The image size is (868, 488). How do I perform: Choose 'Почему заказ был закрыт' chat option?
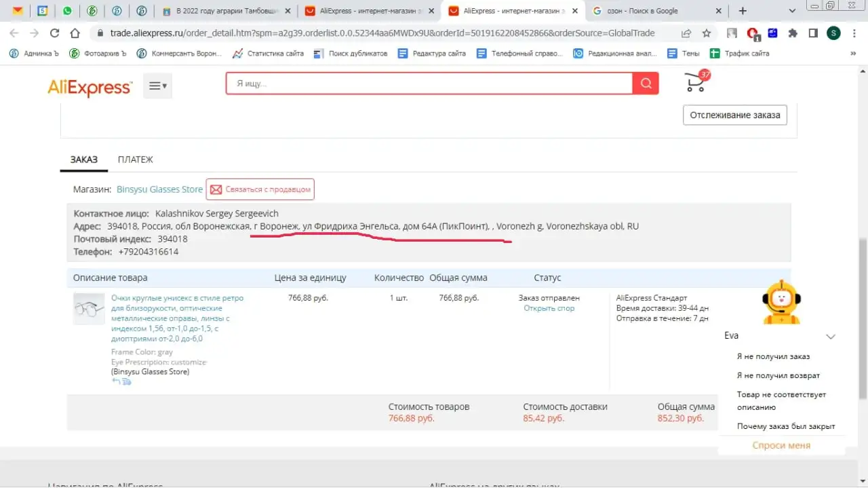pyautogui.click(x=786, y=426)
